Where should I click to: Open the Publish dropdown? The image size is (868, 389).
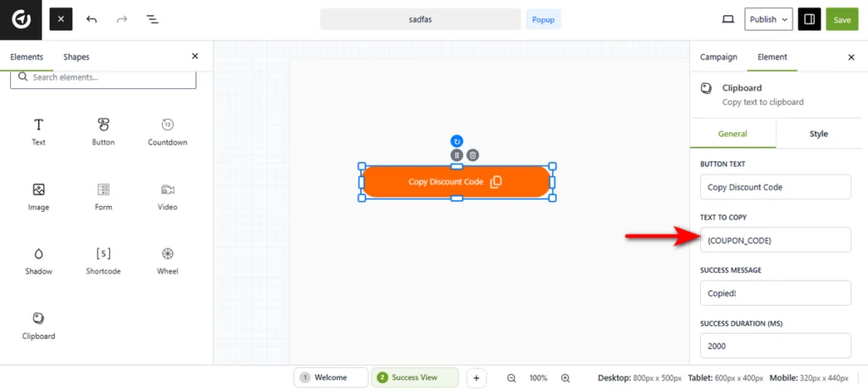tap(768, 19)
